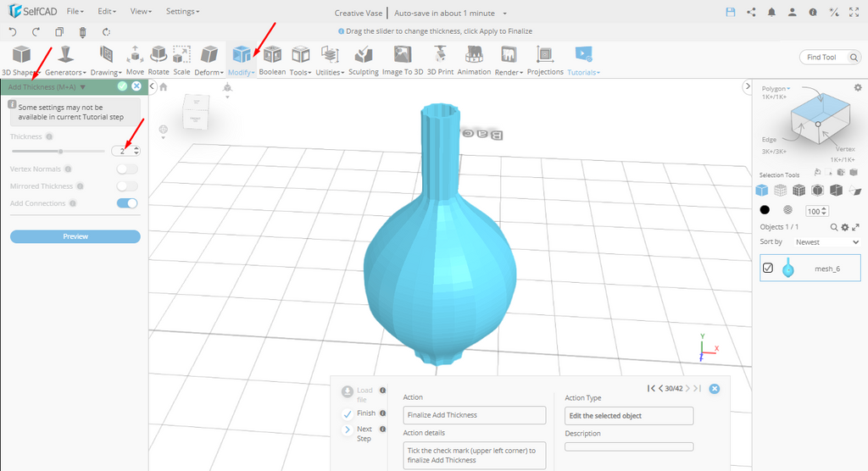Open the Tools dropdown in toolbar

[x=301, y=61]
